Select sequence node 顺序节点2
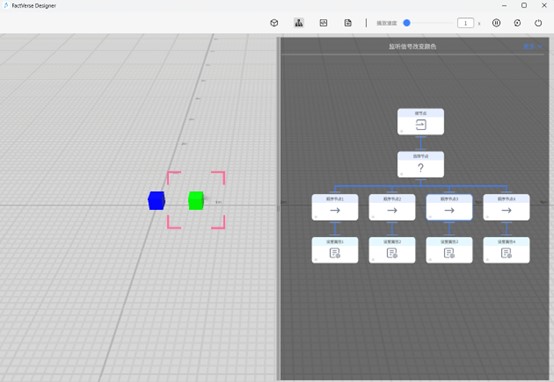The image size is (554, 382). pyautogui.click(x=392, y=207)
